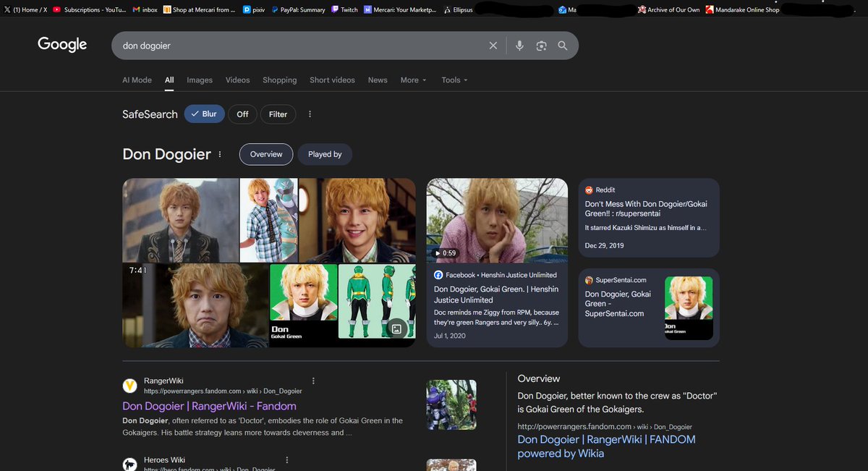The width and height of the screenshot is (868, 471).
Task: Open Don Dogoier panel options dots
Action: coord(220,155)
